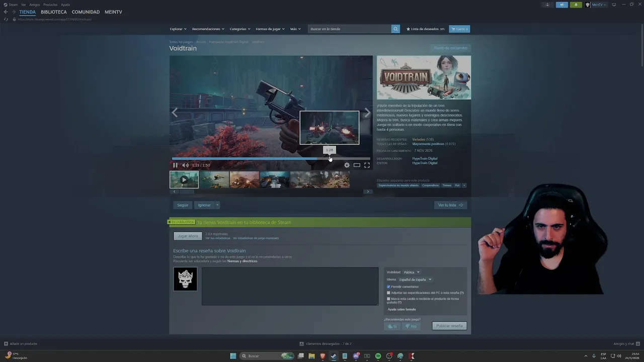This screenshot has width=644, height=362.
Task: Reload page with refresh icon near URL
Action: (6, 19)
